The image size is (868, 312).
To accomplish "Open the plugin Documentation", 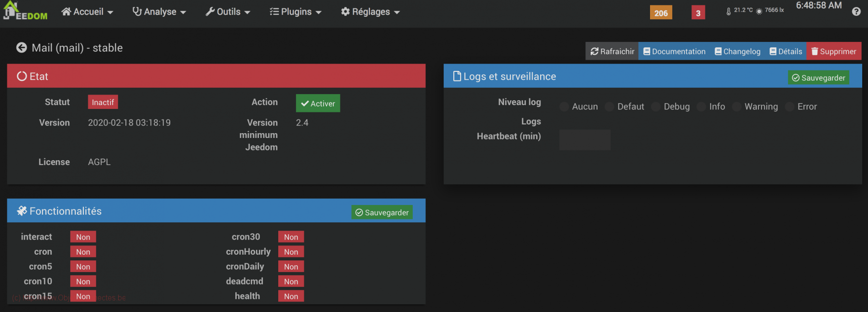I will 674,51.
